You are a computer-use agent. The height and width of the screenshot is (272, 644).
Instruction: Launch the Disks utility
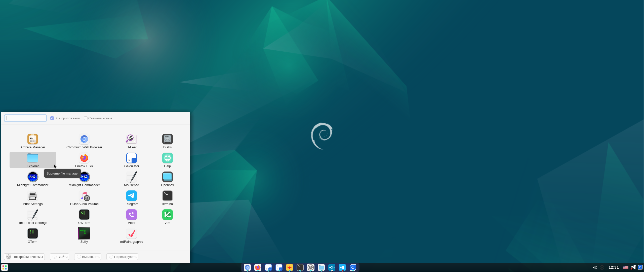(x=167, y=139)
